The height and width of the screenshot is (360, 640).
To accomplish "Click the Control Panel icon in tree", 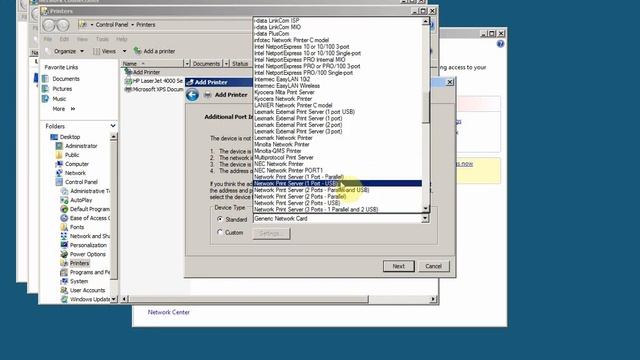I will pyautogui.click(x=59, y=182).
